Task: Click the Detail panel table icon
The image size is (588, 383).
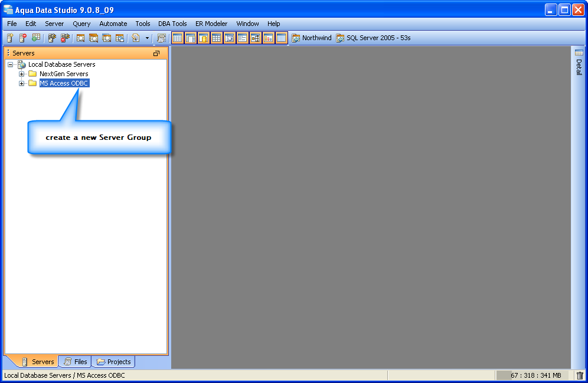Action: pos(579,53)
